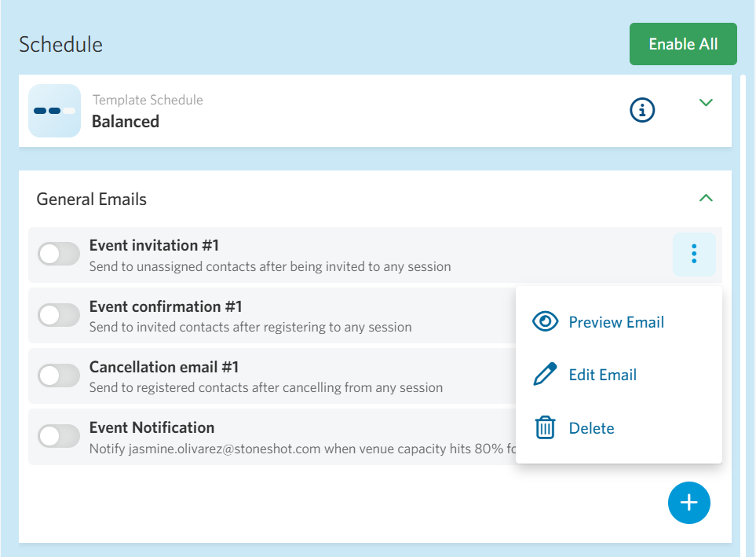Click the info icon beside Balanced
The image size is (756, 557).
click(x=642, y=111)
